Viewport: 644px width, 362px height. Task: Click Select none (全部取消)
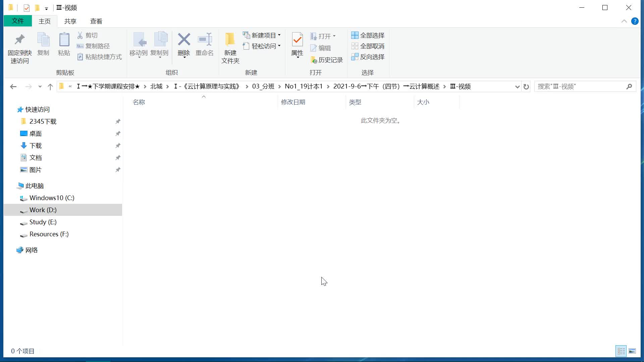(368, 46)
